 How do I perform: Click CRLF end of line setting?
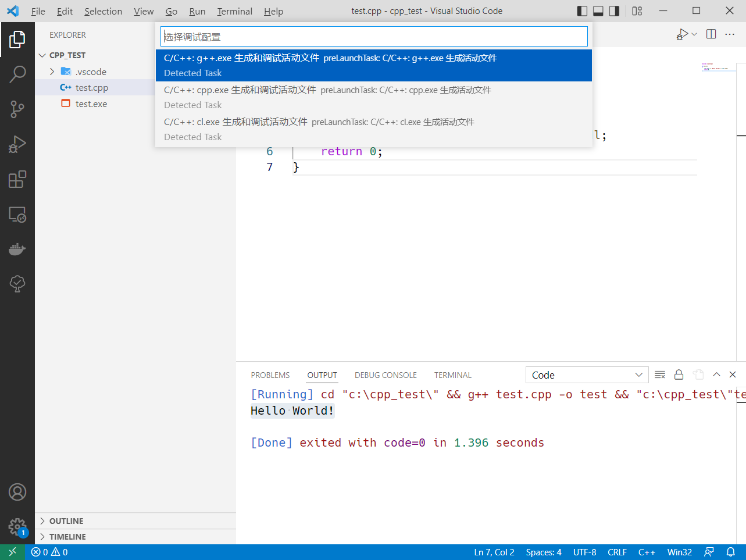(x=617, y=552)
